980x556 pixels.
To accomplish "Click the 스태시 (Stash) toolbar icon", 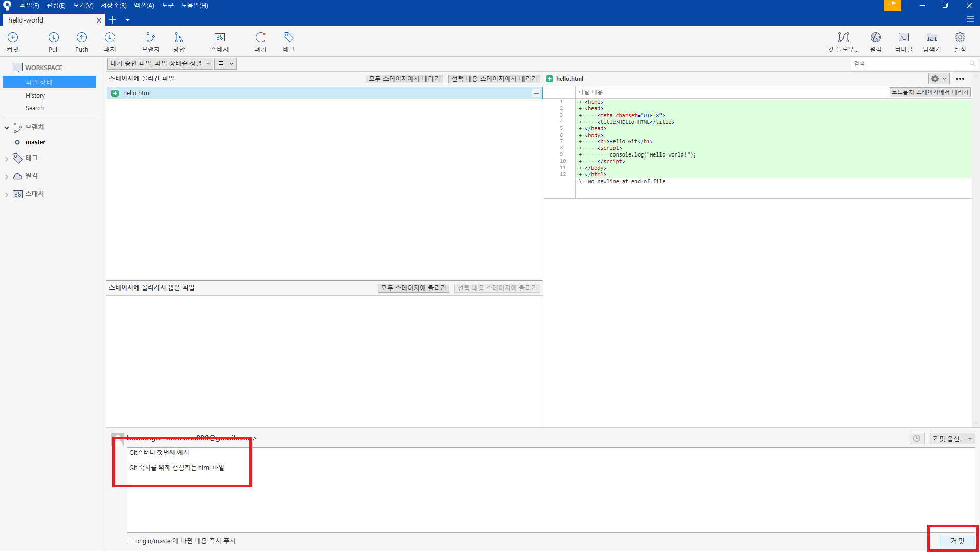I will click(220, 42).
